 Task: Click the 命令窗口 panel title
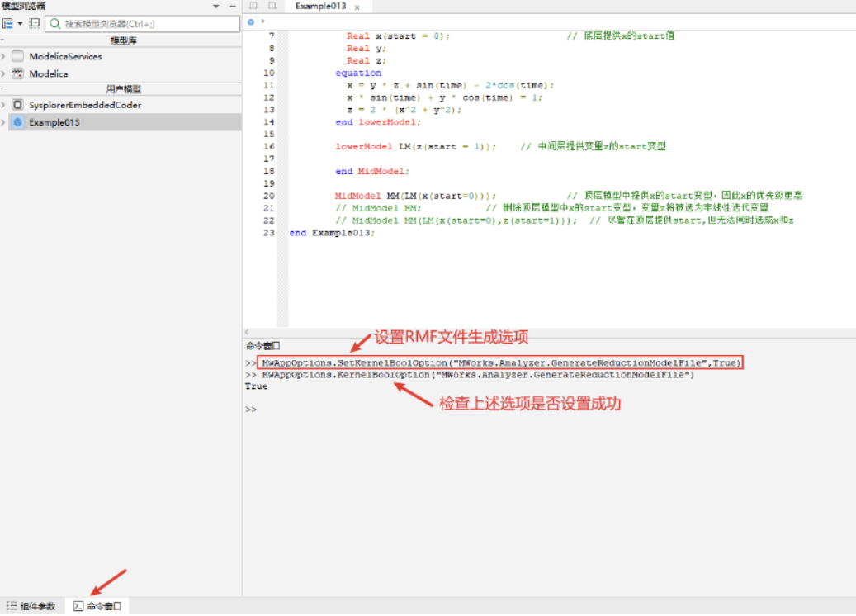[x=262, y=346]
